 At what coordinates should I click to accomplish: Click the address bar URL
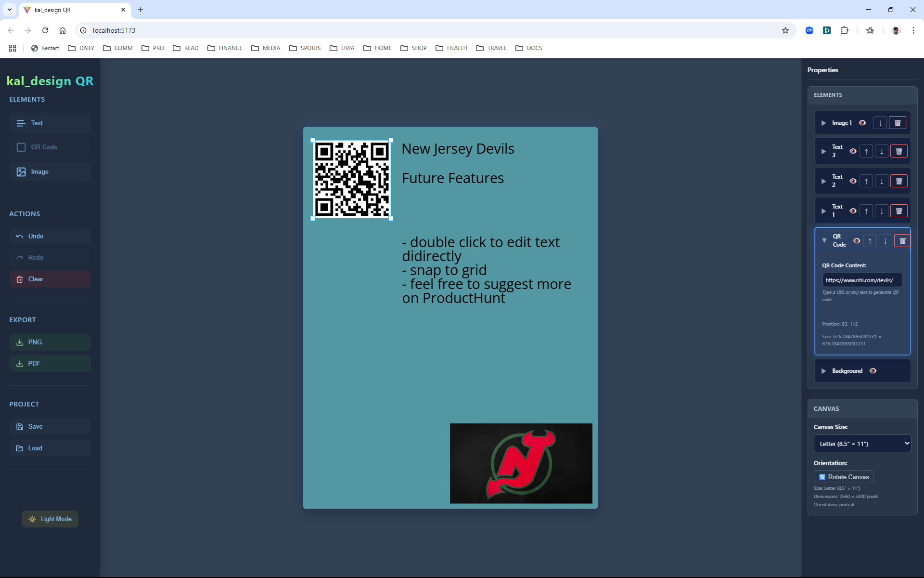(114, 30)
